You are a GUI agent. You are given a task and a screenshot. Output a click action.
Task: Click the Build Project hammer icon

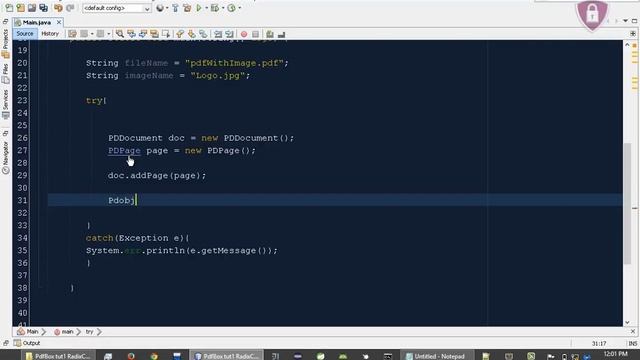pos(176,8)
